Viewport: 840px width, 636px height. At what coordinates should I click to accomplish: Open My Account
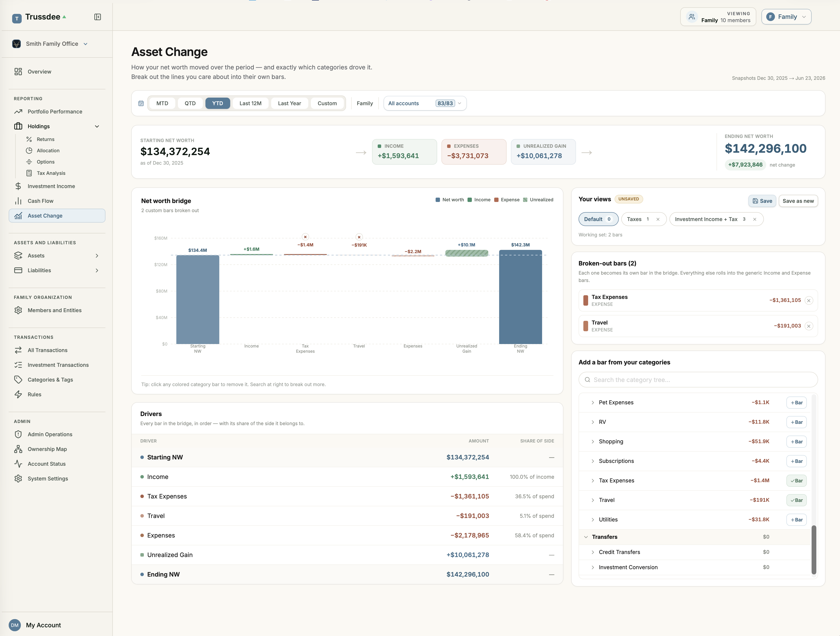[35, 625]
